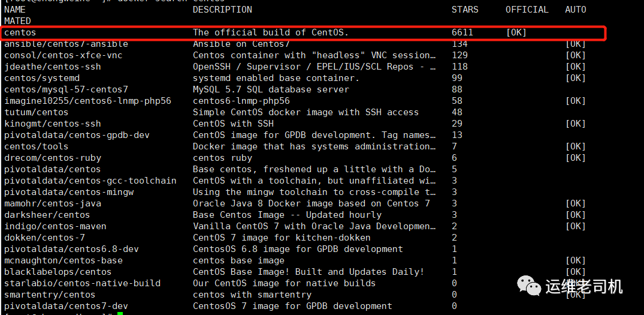Click the consol/centos-xfce-vnc image name
This screenshot has height=315, width=644.
(x=63, y=55)
